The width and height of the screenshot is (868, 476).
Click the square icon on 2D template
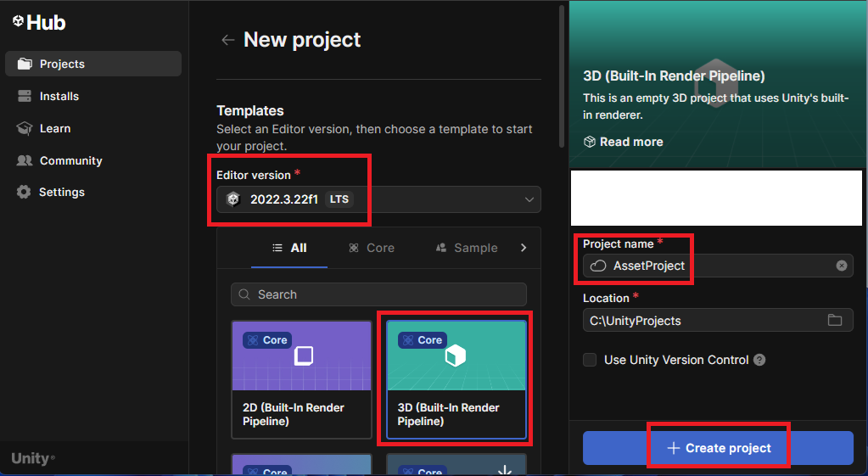pos(304,356)
